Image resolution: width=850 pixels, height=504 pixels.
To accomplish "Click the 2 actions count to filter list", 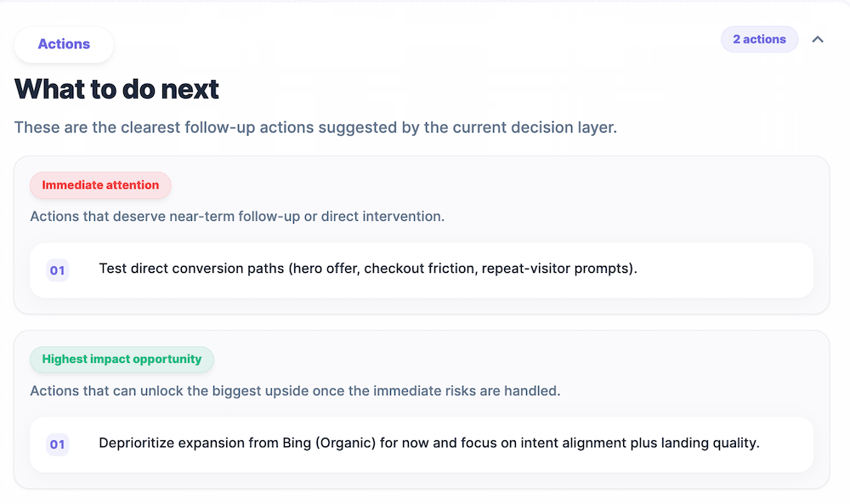I will [x=759, y=39].
